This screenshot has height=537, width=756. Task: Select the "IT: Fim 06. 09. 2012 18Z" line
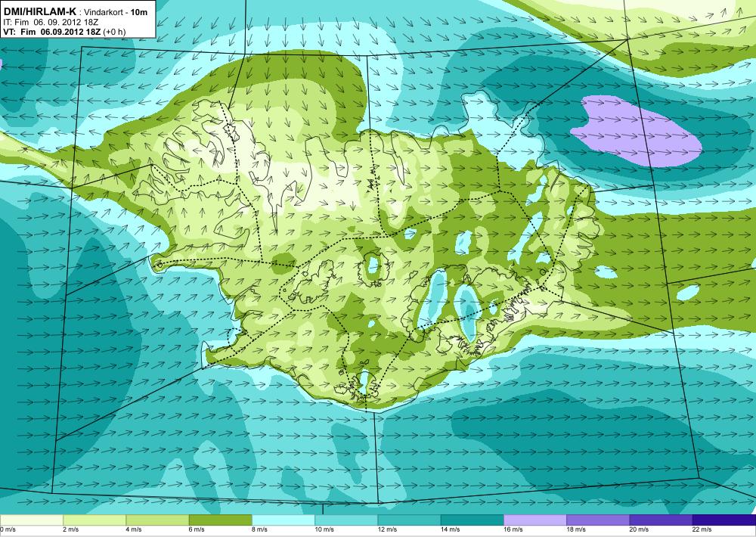pos(50,22)
